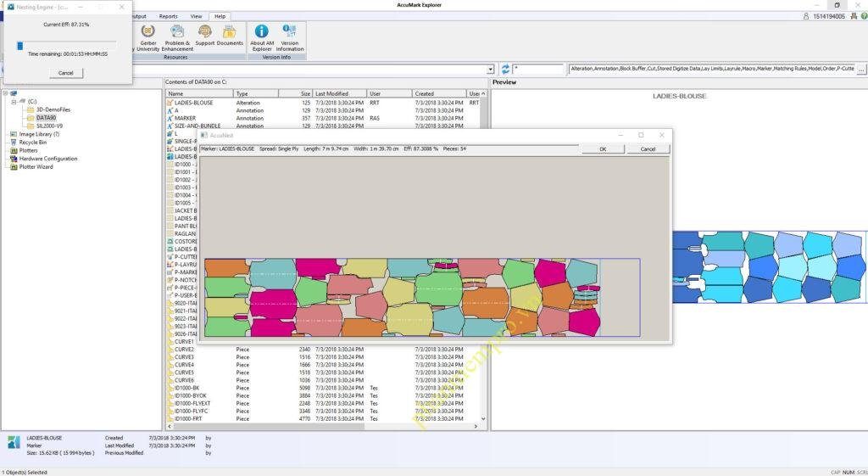This screenshot has height=476, width=868.
Task: Open the address path dropdown arrow
Action: pyautogui.click(x=490, y=69)
